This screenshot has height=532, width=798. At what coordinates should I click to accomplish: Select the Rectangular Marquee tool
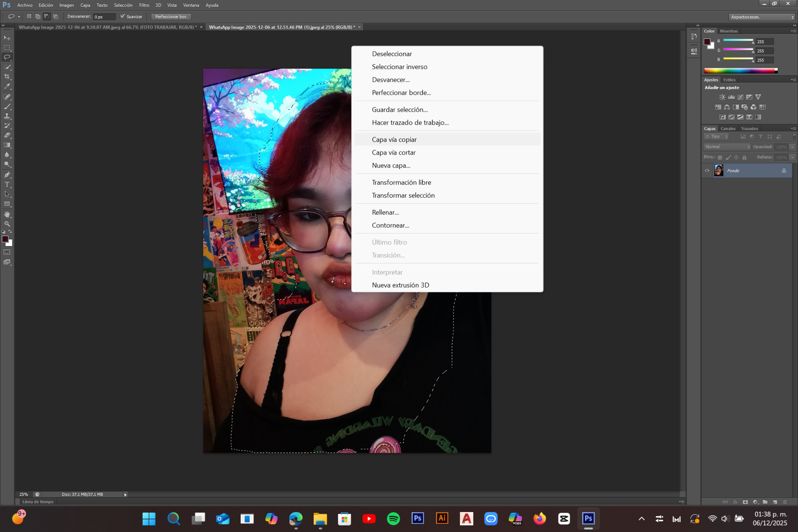coord(7,48)
